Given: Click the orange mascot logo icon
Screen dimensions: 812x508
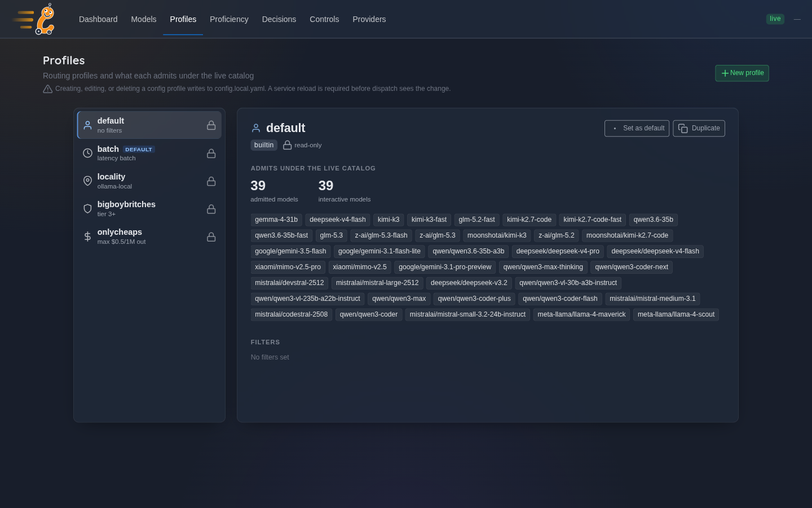Looking at the screenshot, I should point(34,19).
